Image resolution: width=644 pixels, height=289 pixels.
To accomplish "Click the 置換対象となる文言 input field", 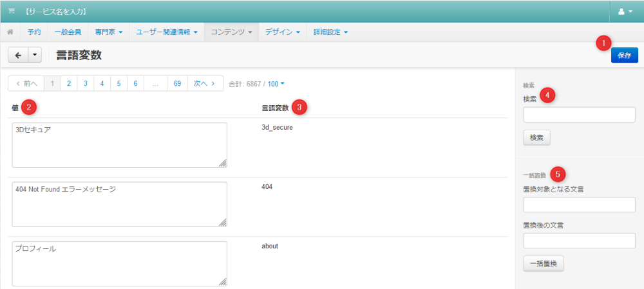I will [579, 204].
